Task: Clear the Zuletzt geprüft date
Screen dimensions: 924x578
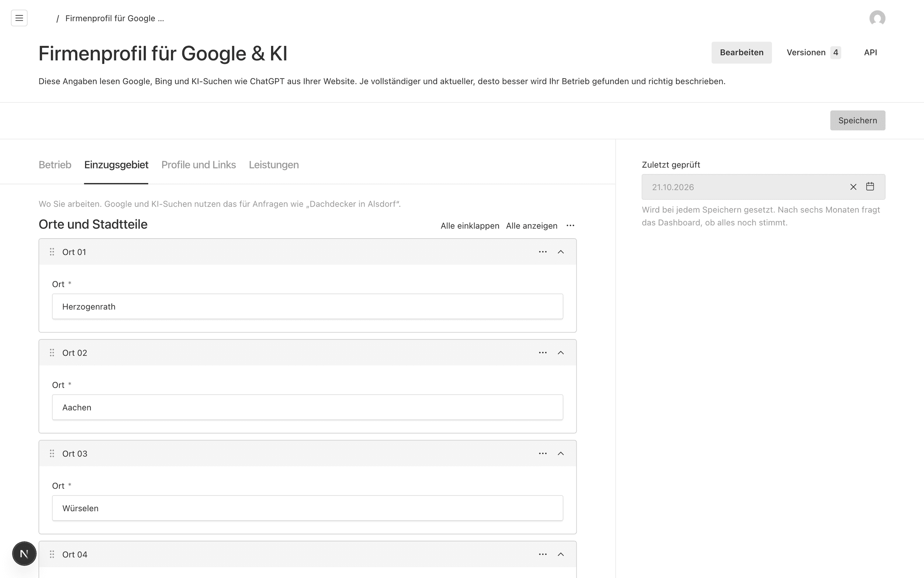Action: (x=853, y=187)
